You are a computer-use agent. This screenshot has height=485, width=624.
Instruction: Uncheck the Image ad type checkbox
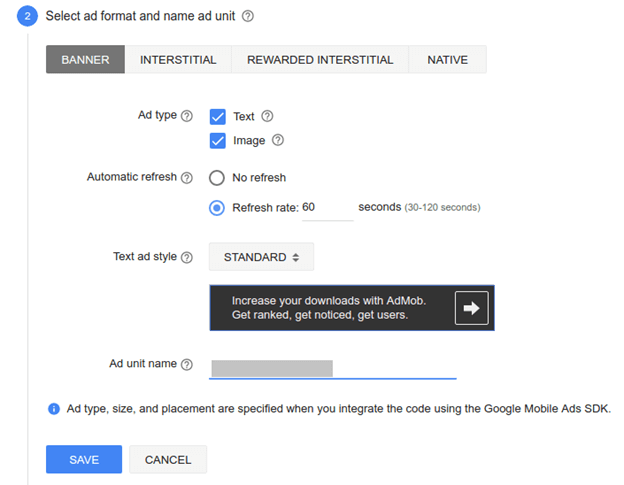pyautogui.click(x=217, y=141)
